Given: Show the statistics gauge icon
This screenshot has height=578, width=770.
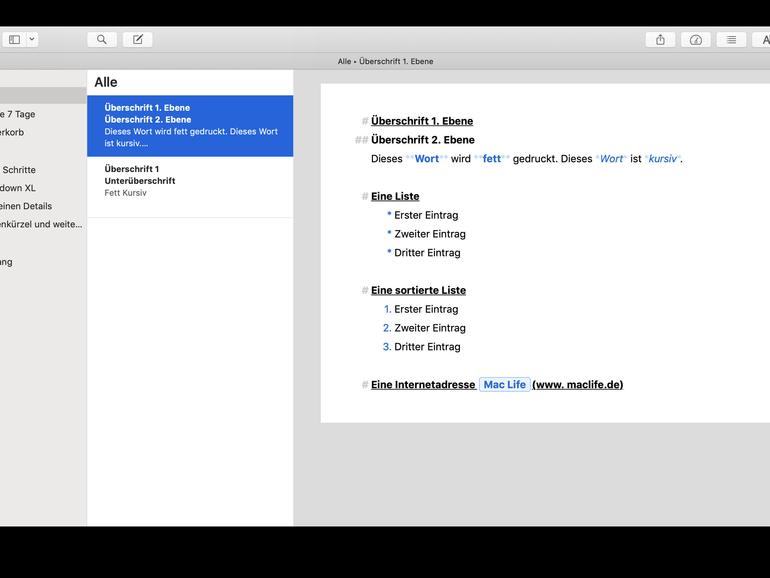Looking at the screenshot, I should point(696,40).
